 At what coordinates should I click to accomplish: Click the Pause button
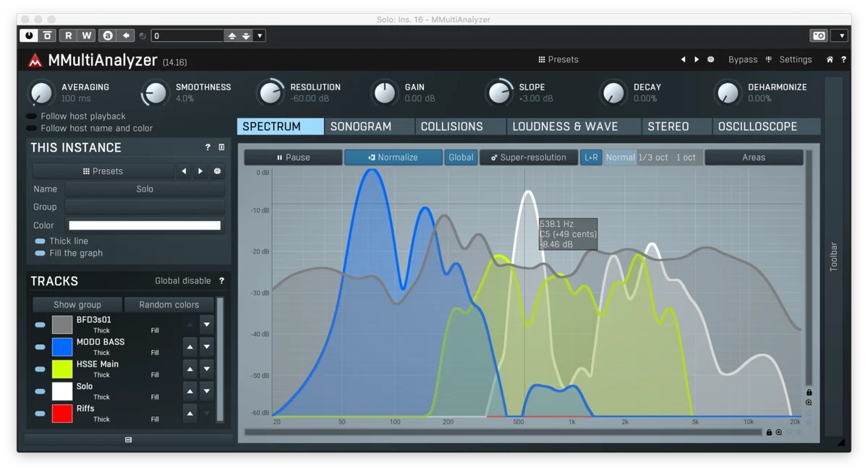[x=293, y=157]
